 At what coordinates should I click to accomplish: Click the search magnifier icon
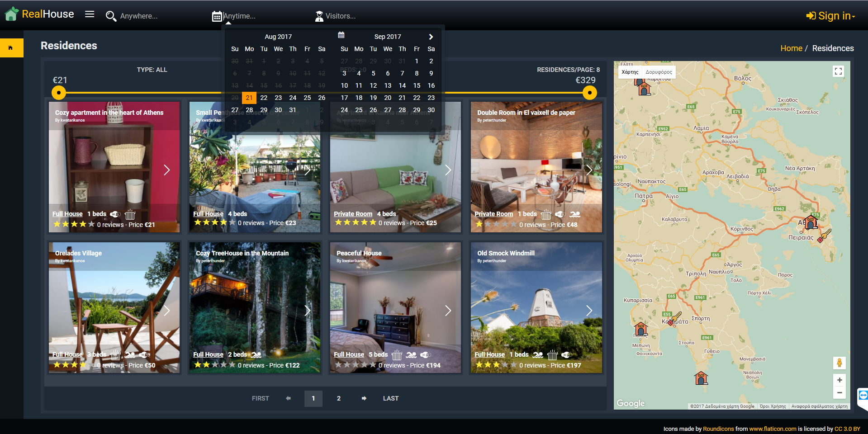[111, 16]
